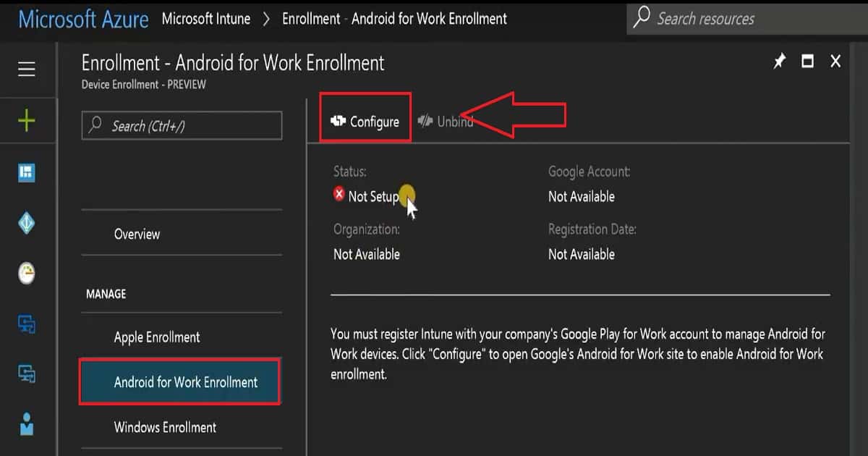This screenshot has height=456, width=868.
Task: Open the hamburger menu in the left sidebar
Action: pyautogui.click(x=27, y=69)
